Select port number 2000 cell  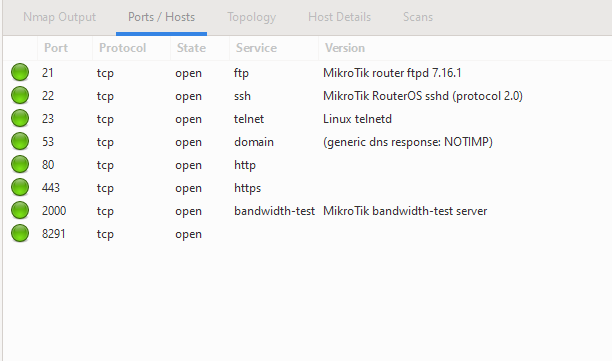coord(54,211)
